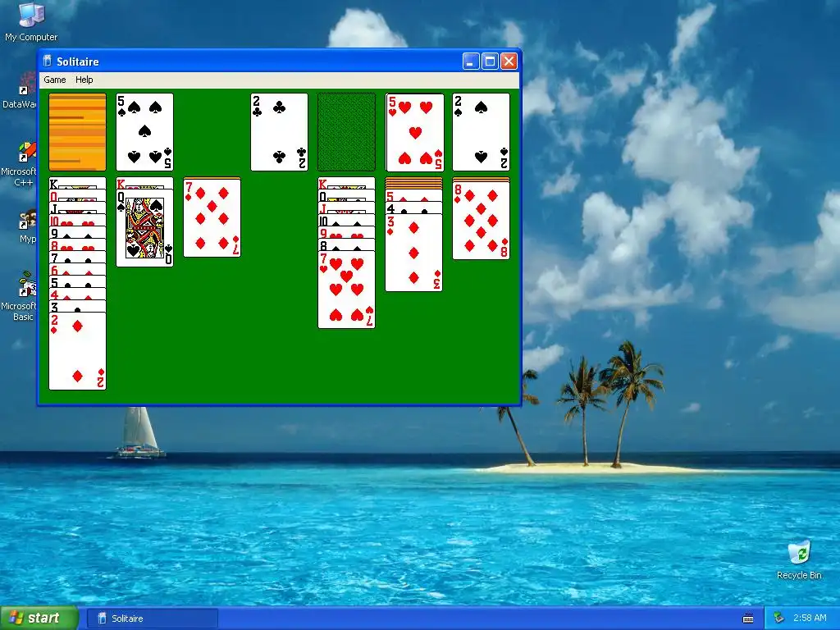Select the red King above Queen of spades

[x=144, y=183]
